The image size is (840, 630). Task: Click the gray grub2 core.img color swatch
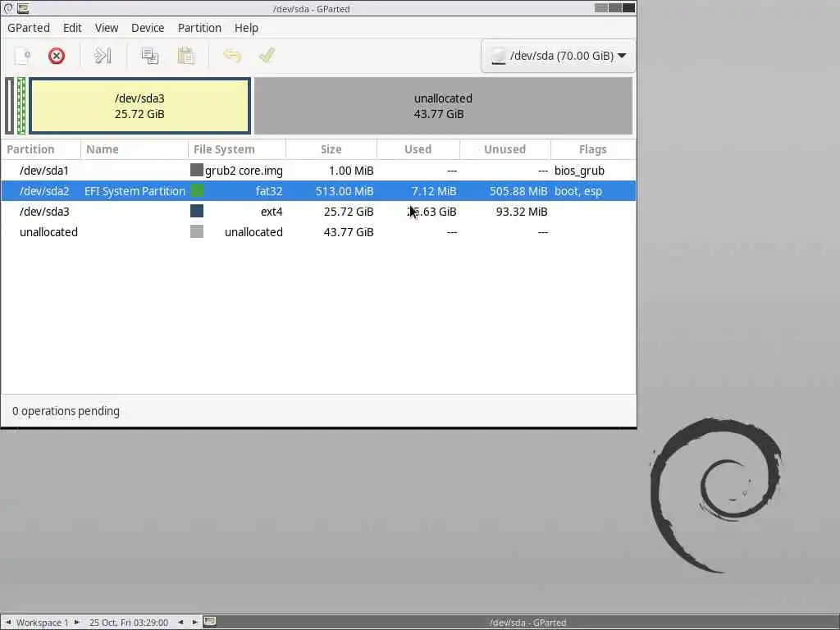[x=197, y=171]
